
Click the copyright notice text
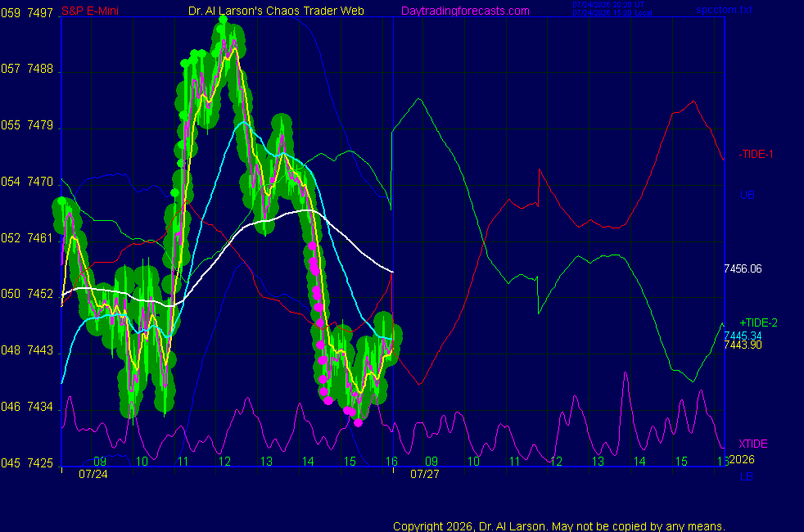coord(559,525)
